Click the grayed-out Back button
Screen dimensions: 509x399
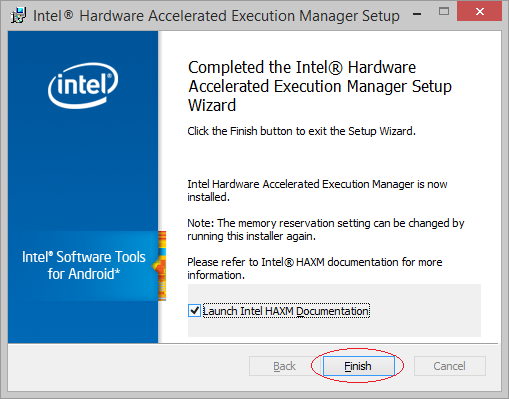[x=284, y=366]
